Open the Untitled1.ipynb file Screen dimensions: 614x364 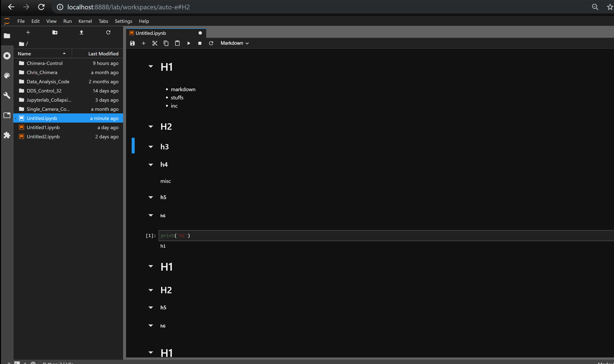coord(43,127)
